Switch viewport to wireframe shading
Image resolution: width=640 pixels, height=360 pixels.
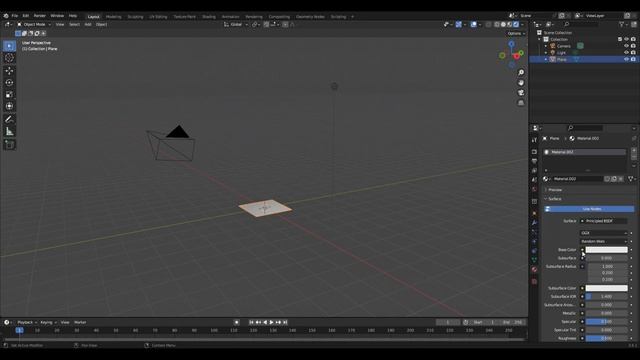point(497,24)
